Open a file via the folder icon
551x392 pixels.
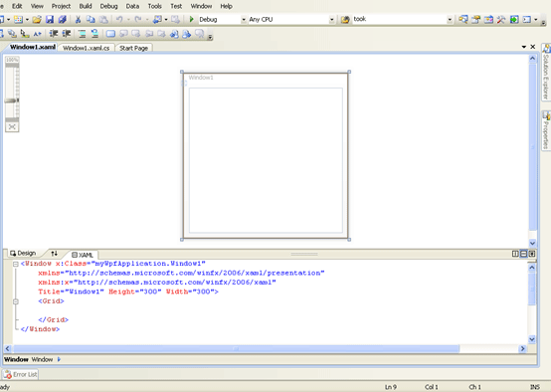point(37,19)
